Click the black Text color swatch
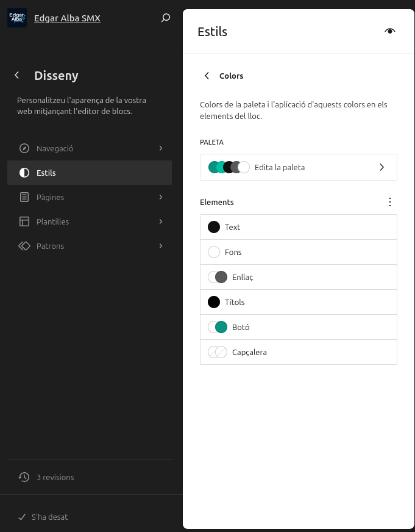415x532 pixels. click(214, 227)
